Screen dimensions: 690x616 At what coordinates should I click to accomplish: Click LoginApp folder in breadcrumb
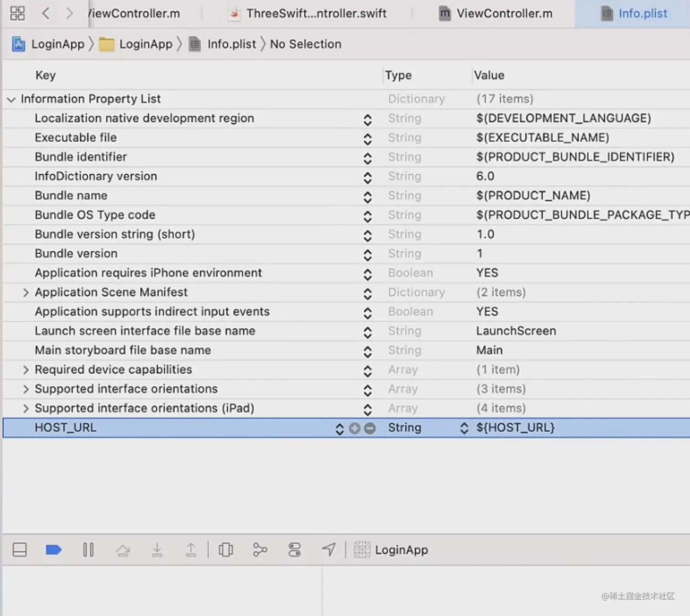(x=136, y=44)
